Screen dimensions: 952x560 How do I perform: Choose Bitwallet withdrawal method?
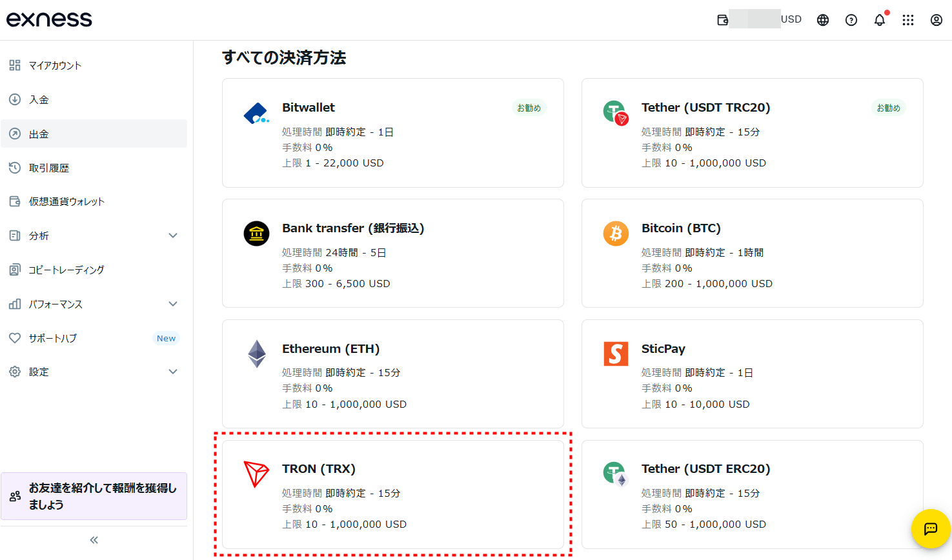(x=393, y=133)
